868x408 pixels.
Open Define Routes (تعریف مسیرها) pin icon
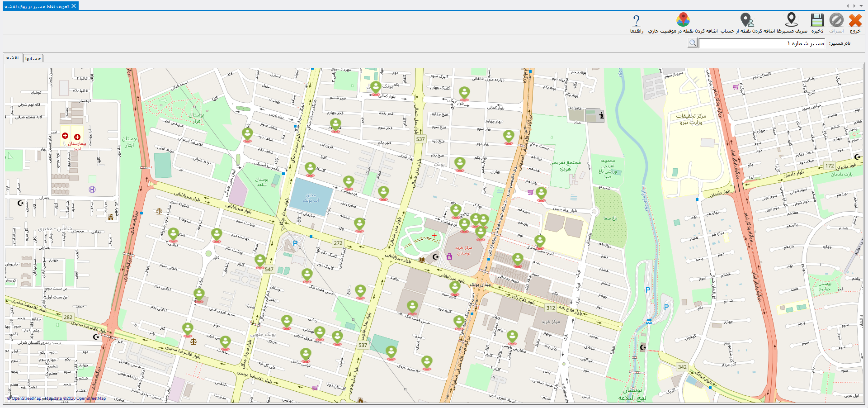(791, 20)
